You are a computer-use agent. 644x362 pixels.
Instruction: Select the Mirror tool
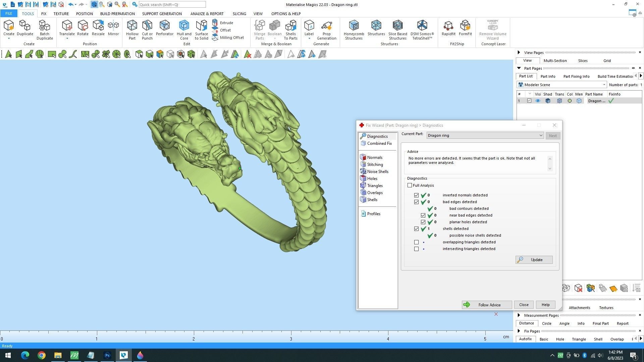click(x=113, y=28)
